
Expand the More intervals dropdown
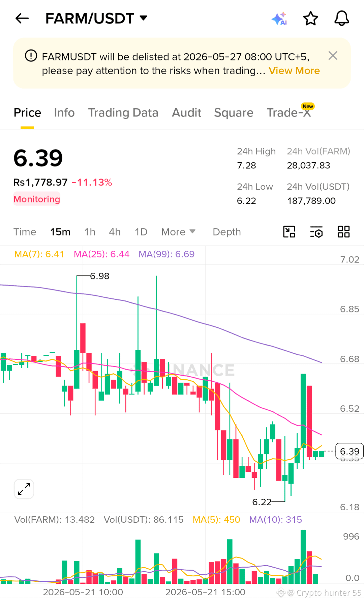pos(178,232)
